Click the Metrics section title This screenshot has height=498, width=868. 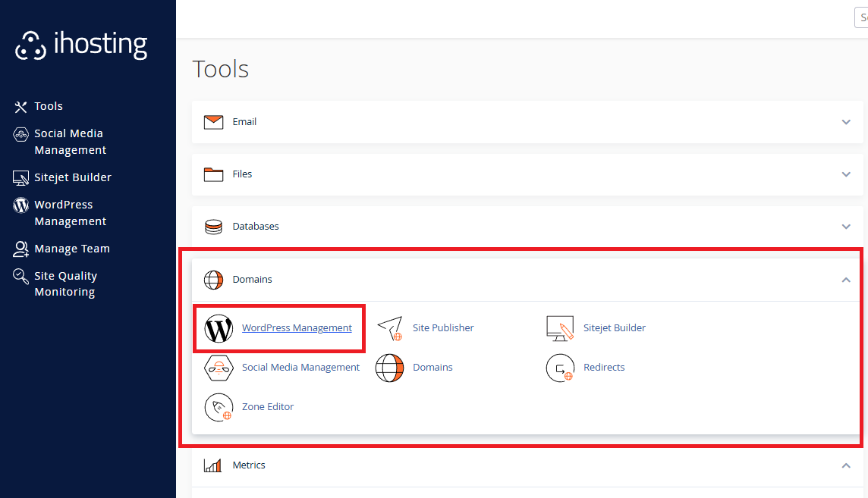point(249,465)
